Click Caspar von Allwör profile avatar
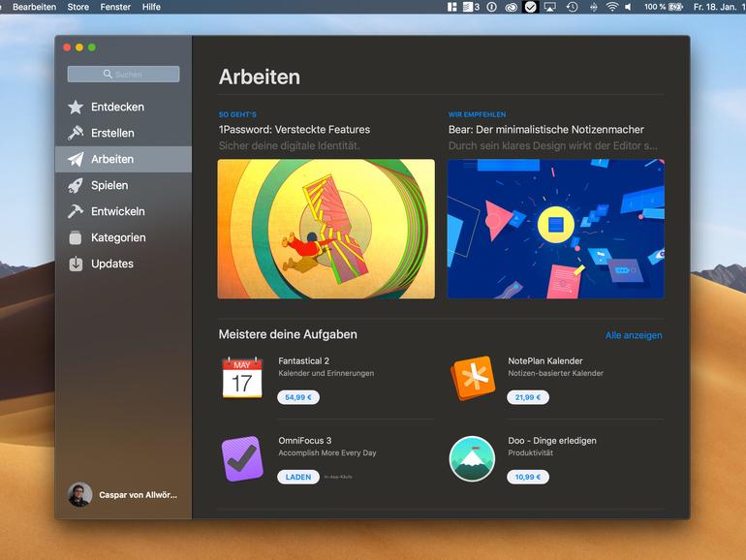Image resolution: width=746 pixels, height=560 pixels. pyautogui.click(x=79, y=495)
